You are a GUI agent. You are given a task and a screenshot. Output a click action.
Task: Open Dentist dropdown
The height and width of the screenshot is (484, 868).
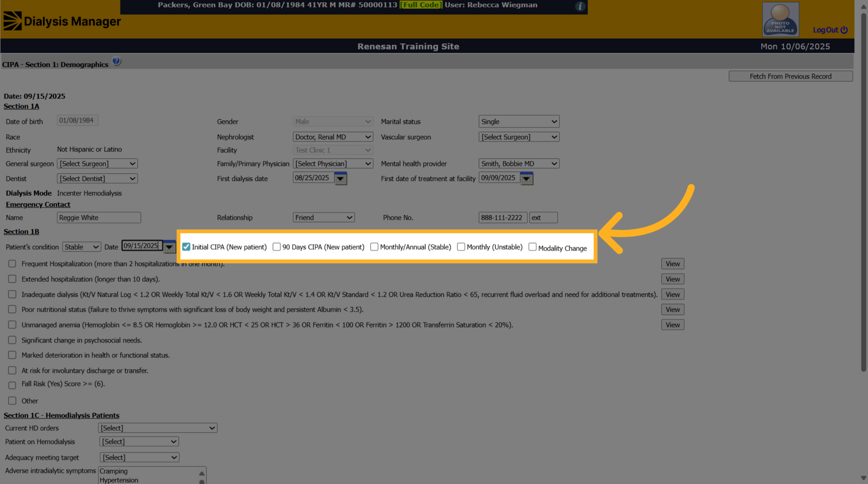point(97,178)
